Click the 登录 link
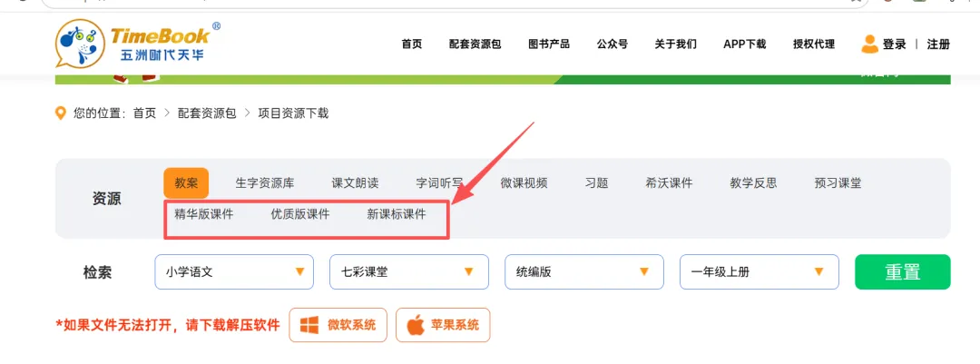The width and height of the screenshot is (980, 364). (895, 44)
